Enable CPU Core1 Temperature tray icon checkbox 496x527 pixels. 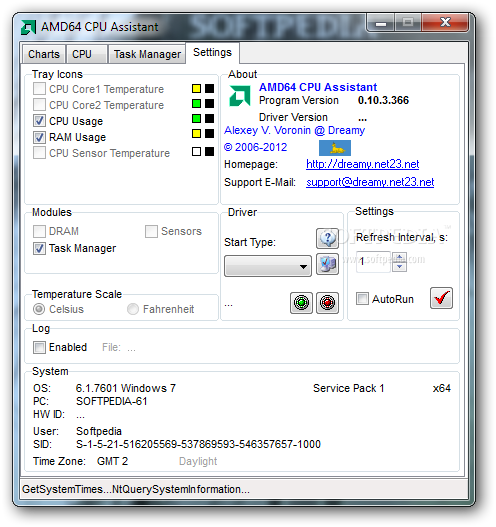(x=39, y=89)
